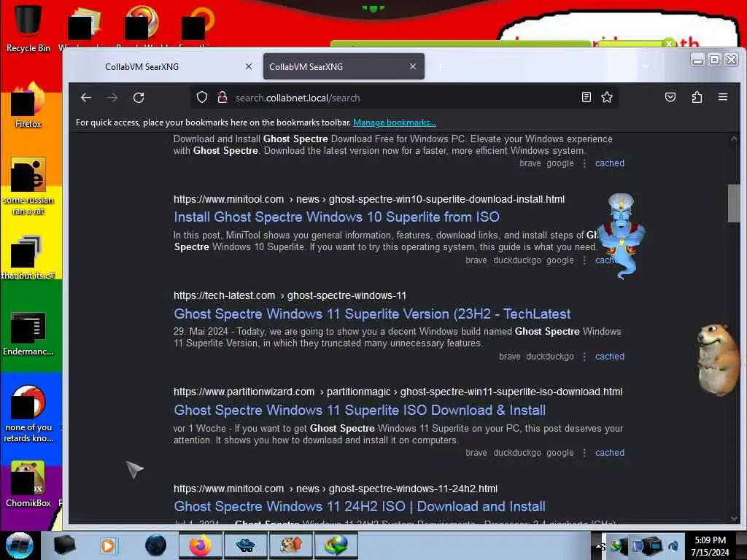
Task: Bookmark this page with the star
Action: click(x=606, y=98)
